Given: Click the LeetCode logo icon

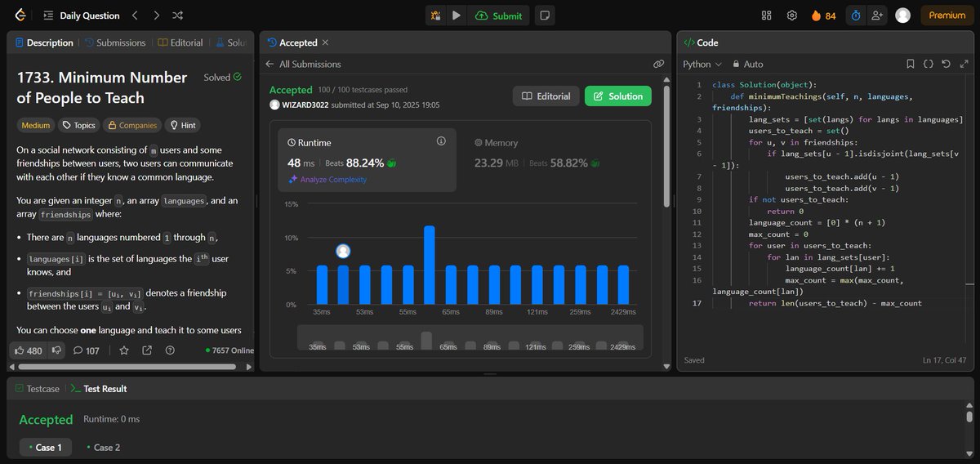Looking at the screenshot, I should 20,15.
